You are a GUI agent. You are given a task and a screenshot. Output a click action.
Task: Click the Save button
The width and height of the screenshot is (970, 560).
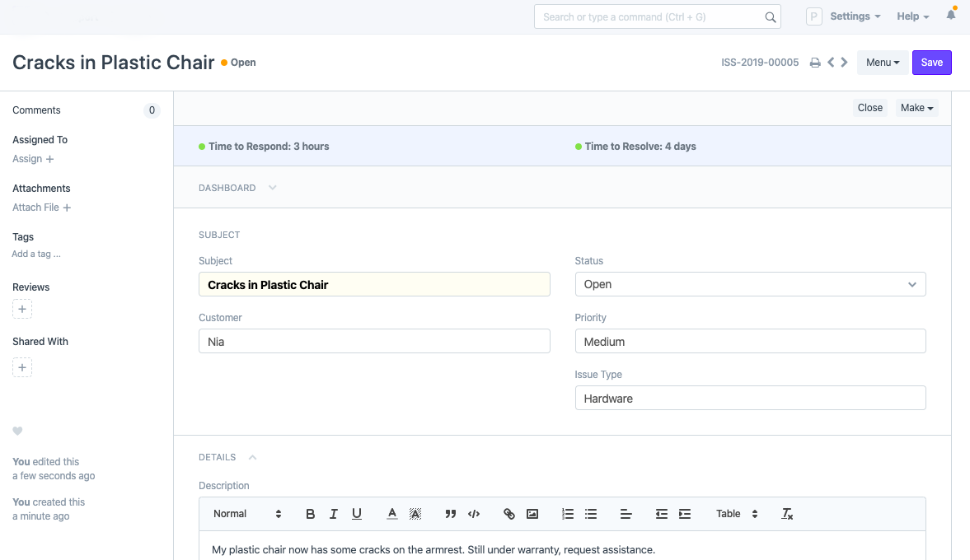click(x=931, y=63)
